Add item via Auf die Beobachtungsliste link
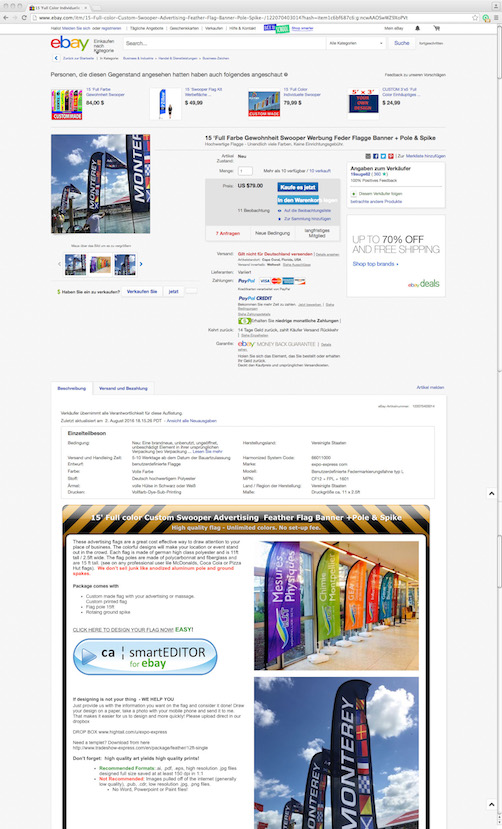 tap(307, 210)
